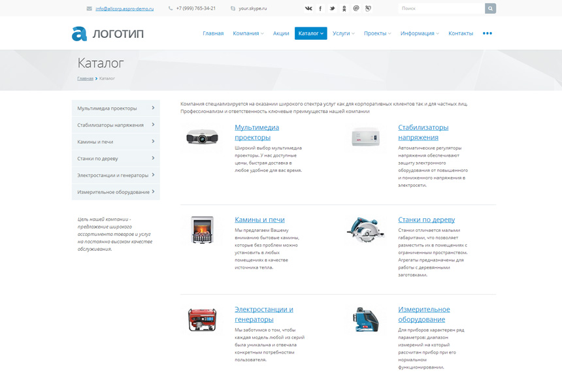
Task: Click the info@allcorp.aspro-demo.ru email link
Action: (x=124, y=8)
